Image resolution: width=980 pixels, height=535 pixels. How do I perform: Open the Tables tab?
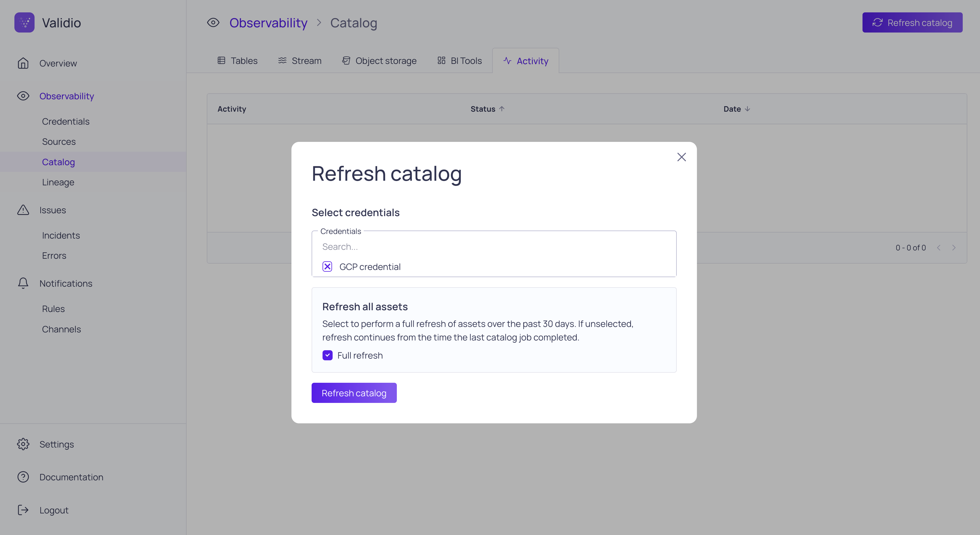coord(238,60)
